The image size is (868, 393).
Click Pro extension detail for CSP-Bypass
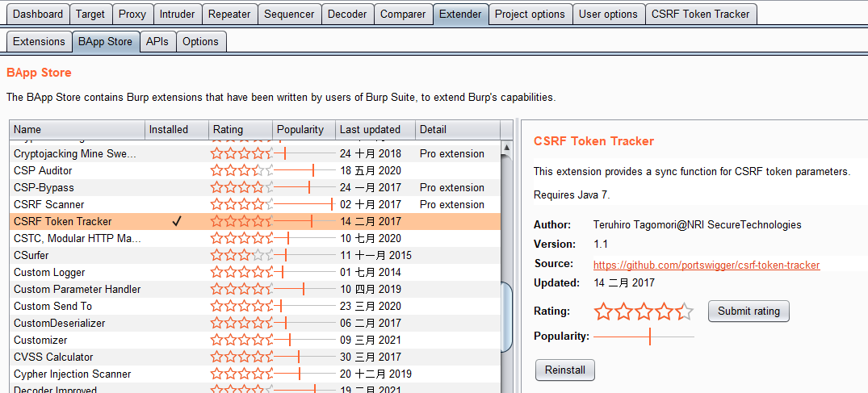point(451,188)
